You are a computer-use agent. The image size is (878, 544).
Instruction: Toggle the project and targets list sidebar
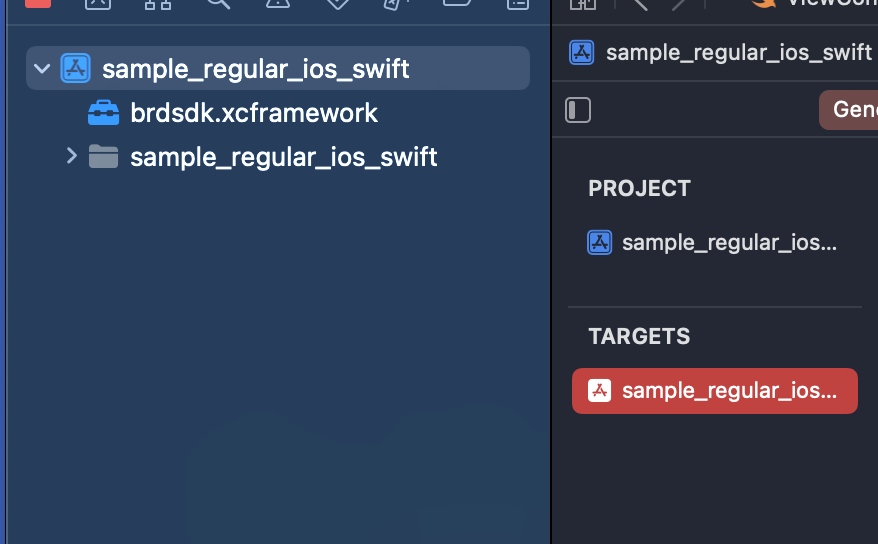point(578,110)
